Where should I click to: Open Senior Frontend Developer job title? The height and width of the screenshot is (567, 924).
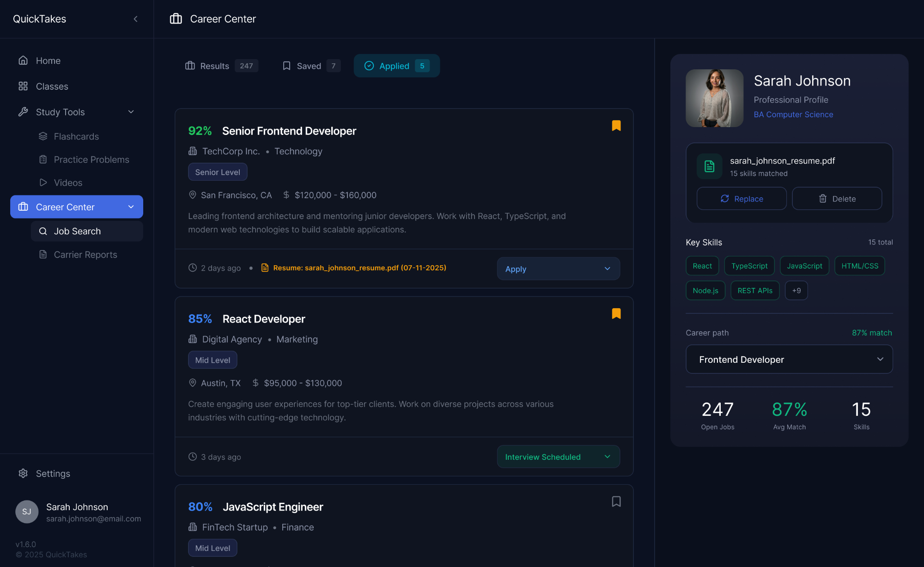pyautogui.click(x=289, y=131)
